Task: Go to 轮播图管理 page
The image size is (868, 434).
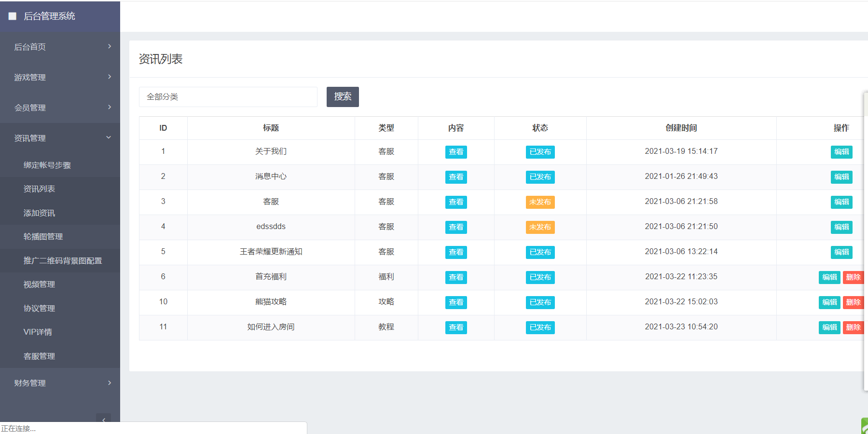Action: coord(43,237)
